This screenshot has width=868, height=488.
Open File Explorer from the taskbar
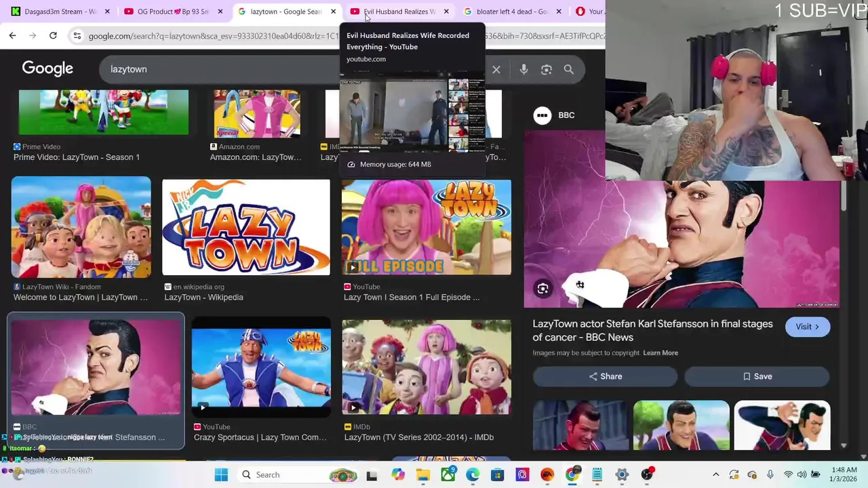(x=422, y=474)
